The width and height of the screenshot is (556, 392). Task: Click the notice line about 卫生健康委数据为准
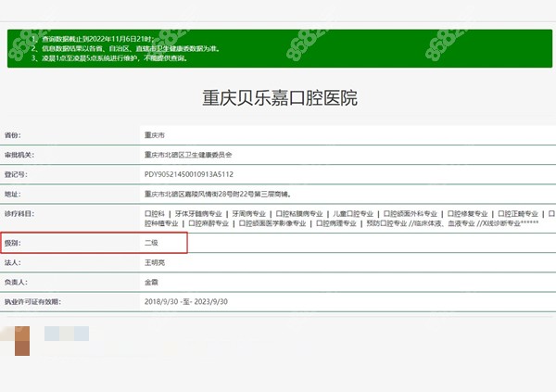[125, 48]
